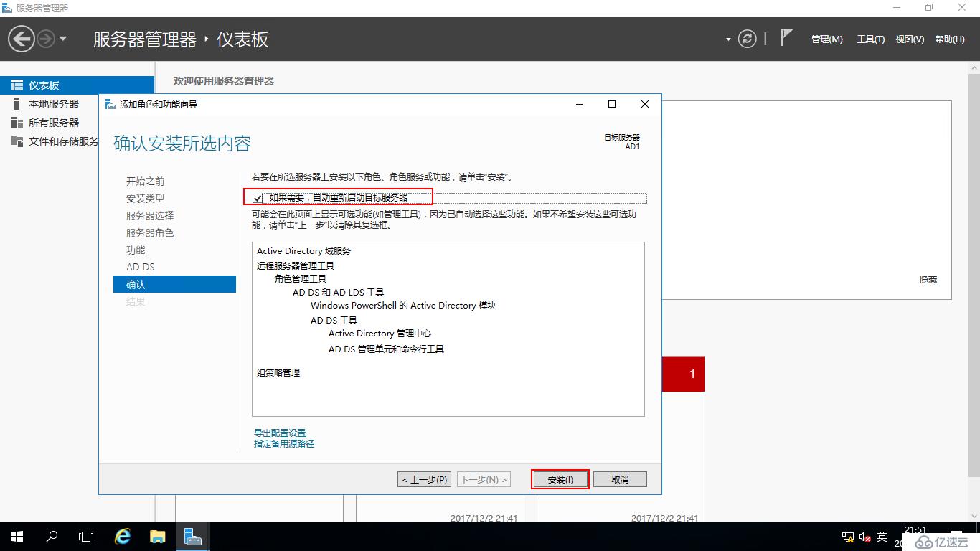Click the red alert tile showing 1

point(683,374)
